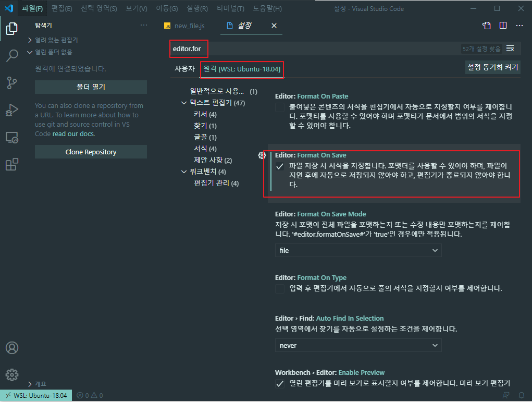Open the 실행(R) menu
The width and height of the screenshot is (532, 402).
point(197,8)
